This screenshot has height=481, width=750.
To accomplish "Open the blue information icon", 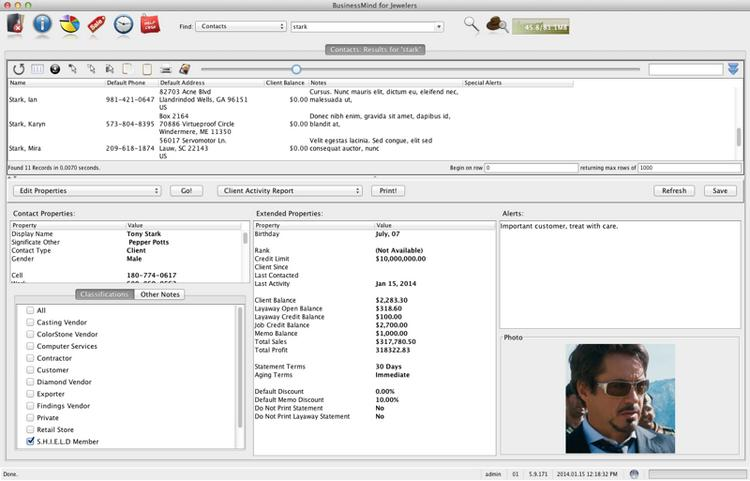I will (42, 24).
